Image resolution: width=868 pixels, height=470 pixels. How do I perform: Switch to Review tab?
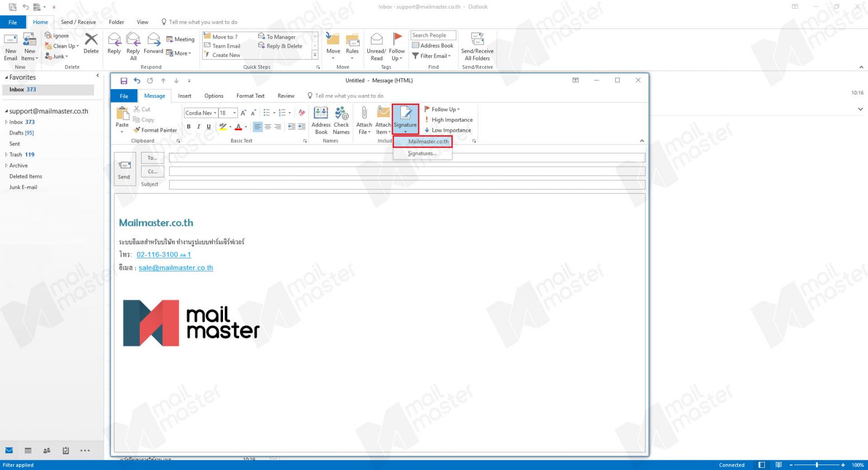286,96
